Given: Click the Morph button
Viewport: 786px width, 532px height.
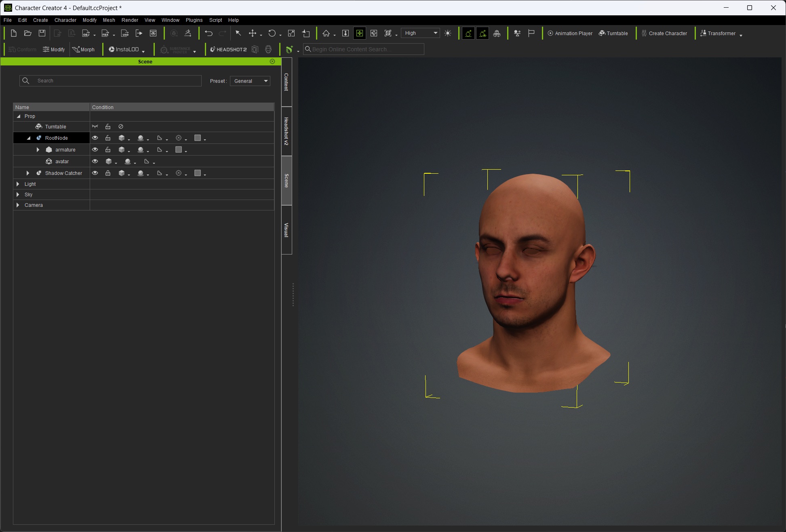Looking at the screenshot, I should tap(83, 49).
